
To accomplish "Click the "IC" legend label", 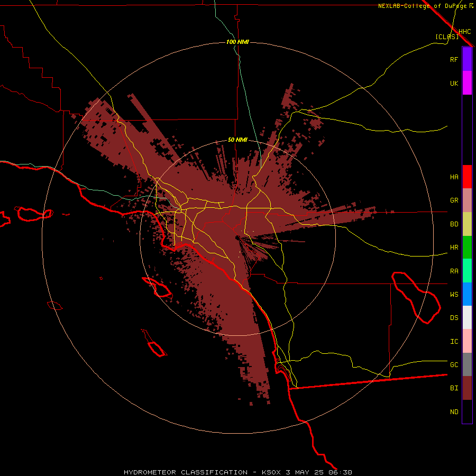I will click(x=454, y=342).
